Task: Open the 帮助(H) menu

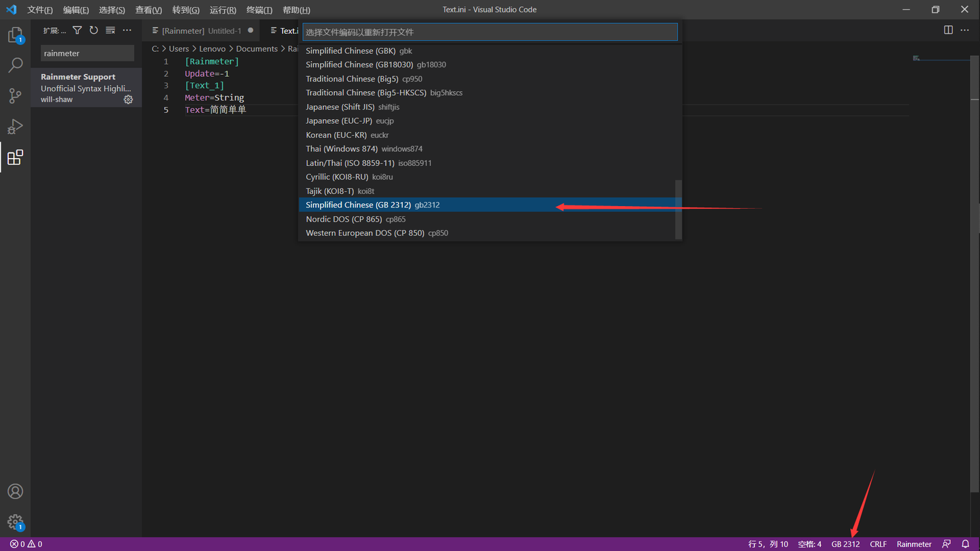Action: (x=296, y=10)
